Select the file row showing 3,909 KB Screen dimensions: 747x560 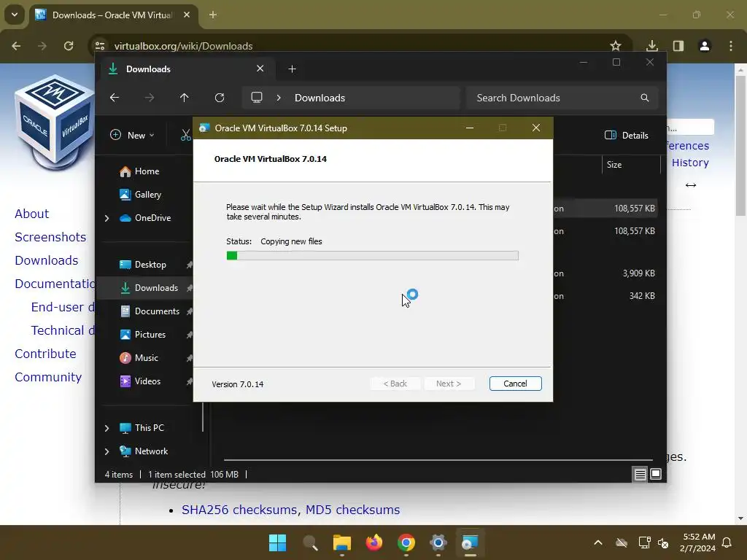[x=605, y=273]
